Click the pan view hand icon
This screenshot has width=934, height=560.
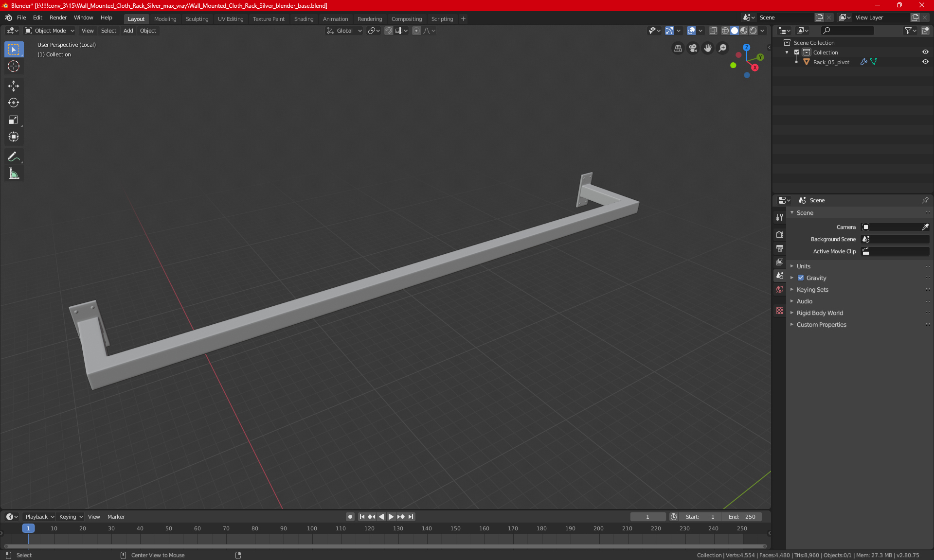708,48
